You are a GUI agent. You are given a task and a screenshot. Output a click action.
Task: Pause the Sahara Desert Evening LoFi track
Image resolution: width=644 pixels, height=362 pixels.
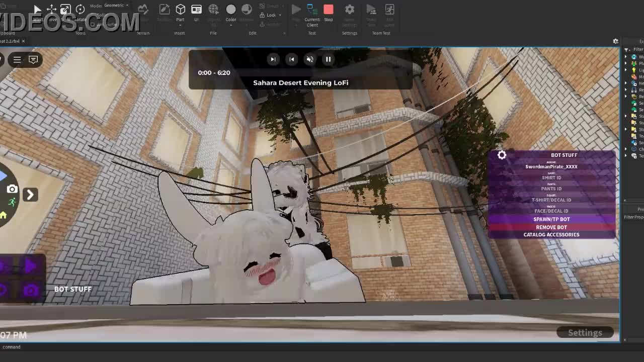click(328, 59)
